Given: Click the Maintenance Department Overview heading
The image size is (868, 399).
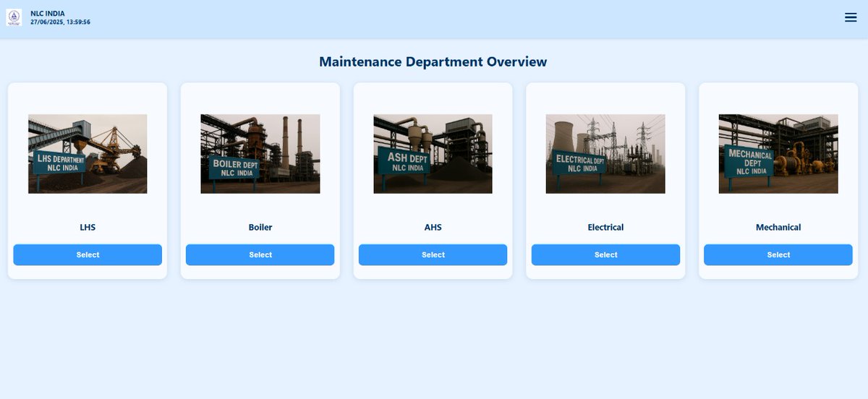Looking at the screenshot, I should point(433,62).
